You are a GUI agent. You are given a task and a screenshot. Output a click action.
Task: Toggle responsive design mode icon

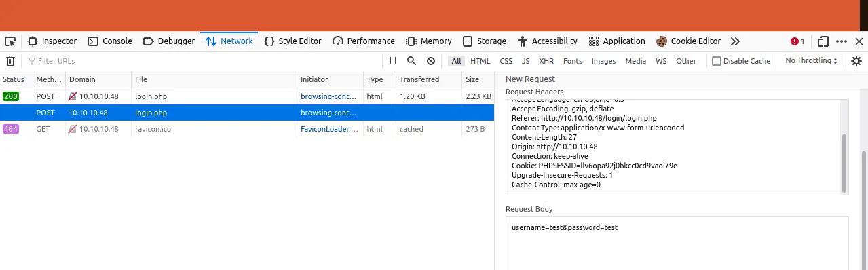[x=823, y=41]
